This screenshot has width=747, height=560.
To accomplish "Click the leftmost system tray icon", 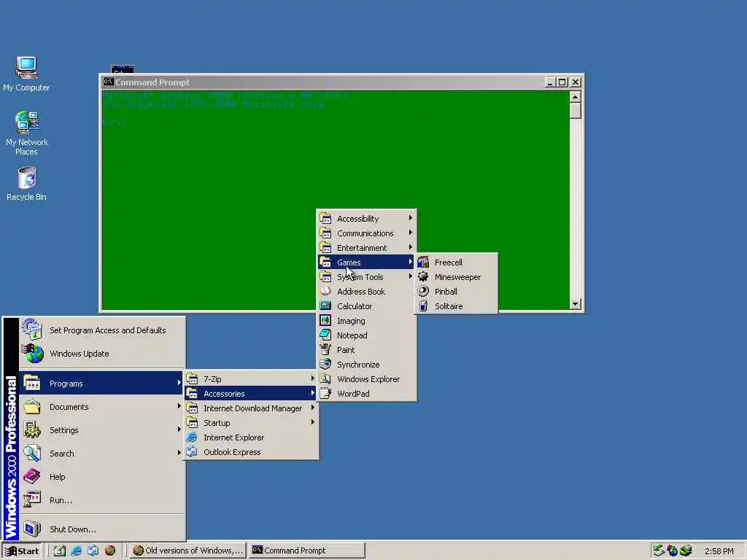I will click(659, 551).
